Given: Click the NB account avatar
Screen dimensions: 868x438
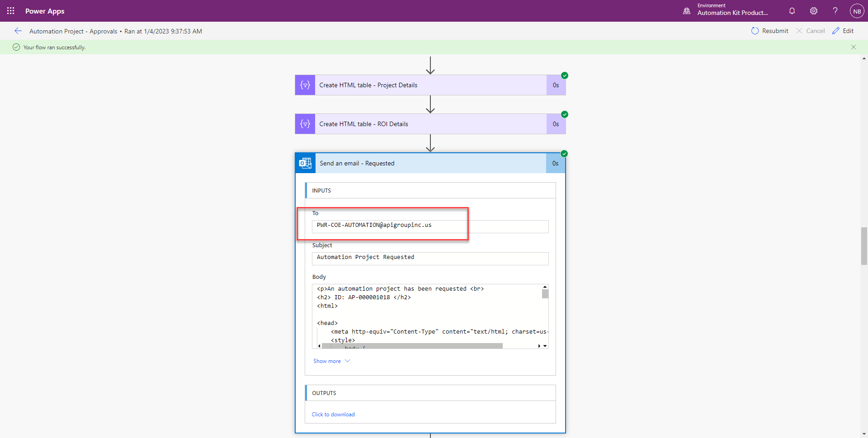Looking at the screenshot, I should tap(857, 11).
